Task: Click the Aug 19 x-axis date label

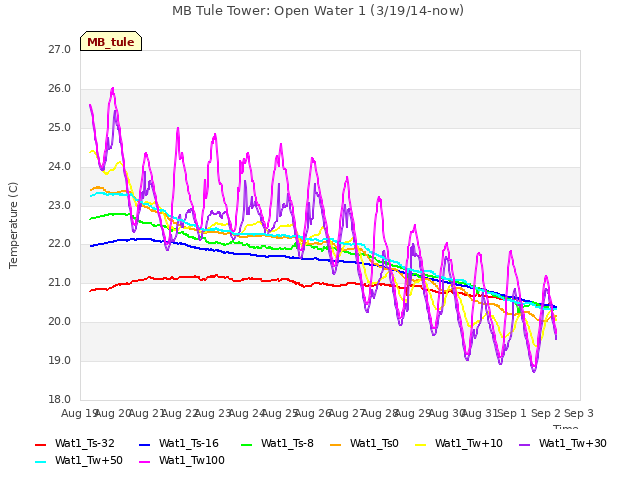Action: point(78,413)
